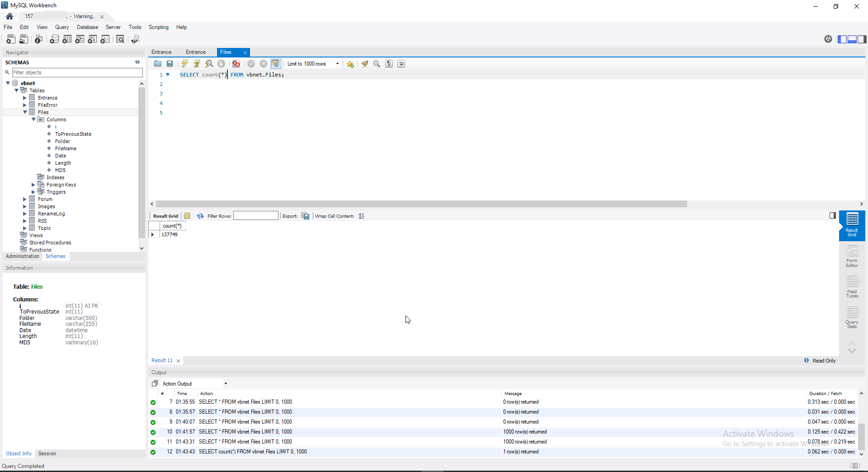This screenshot has height=472, width=868.
Task: Open the Database menu
Action: tap(87, 27)
